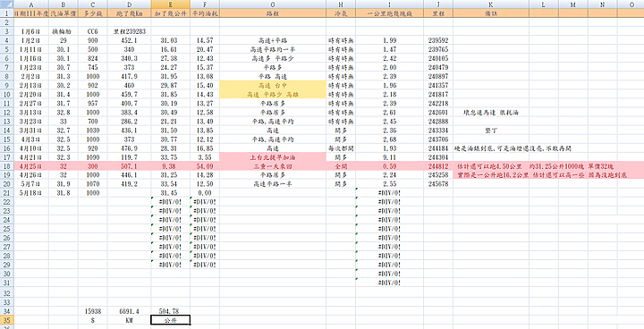
Task: Click the yellow cell '高速 台中'
Action: (273, 86)
